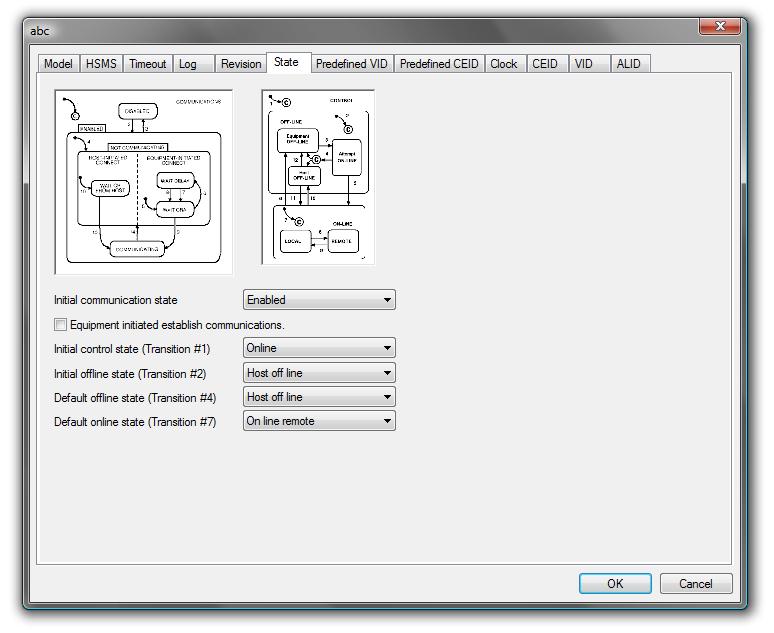Open the Clock tab
This screenshot has width=774, height=633.
[504, 64]
